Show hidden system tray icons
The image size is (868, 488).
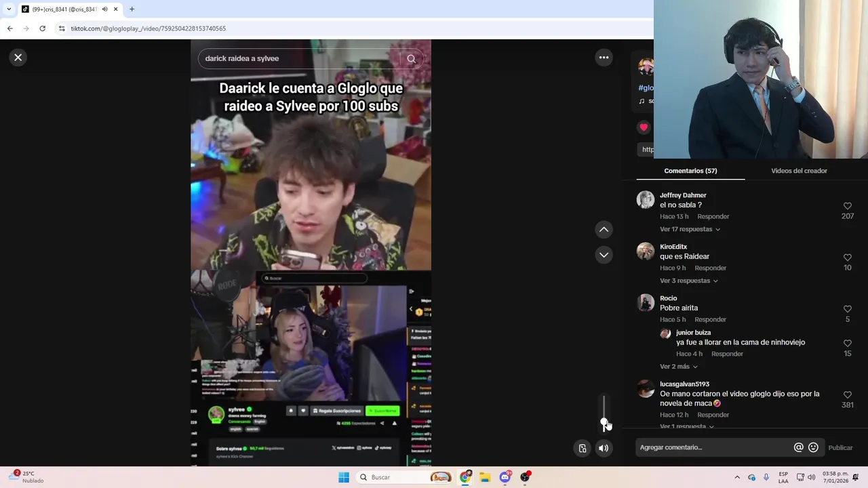pyautogui.click(x=737, y=477)
